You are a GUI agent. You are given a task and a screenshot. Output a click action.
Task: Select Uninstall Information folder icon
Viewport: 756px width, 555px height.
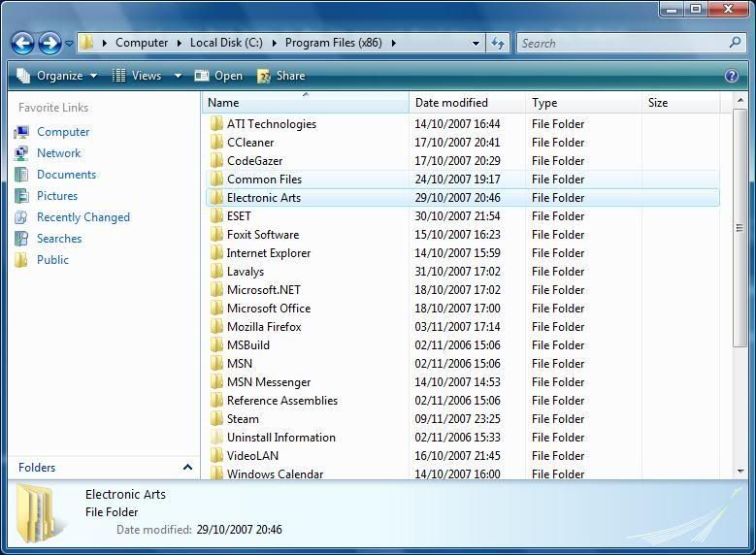point(216,437)
